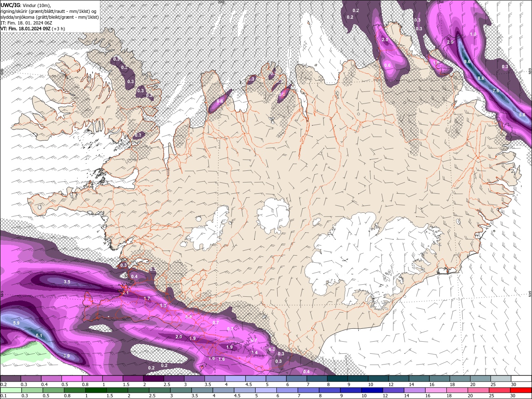
Task: Select lower-scale dark blue swatch between 10 and 12
Action: [x=372, y=390]
